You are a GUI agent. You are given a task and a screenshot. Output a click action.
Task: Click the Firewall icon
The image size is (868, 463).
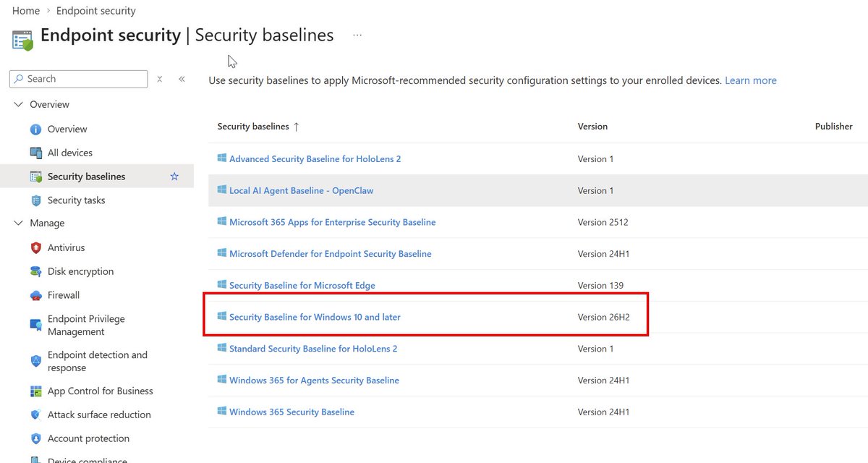pyautogui.click(x=36, y=295)
